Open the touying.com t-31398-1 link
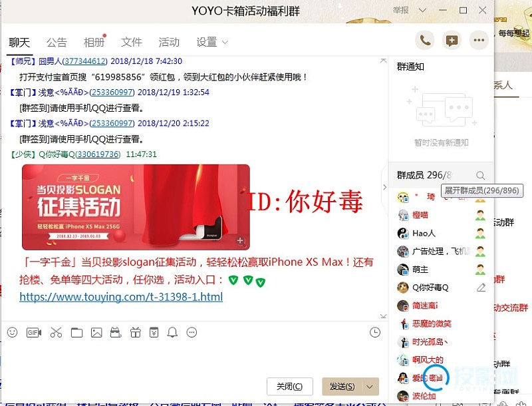The width and height of the screenshot is (532, 406). [121, 297]
